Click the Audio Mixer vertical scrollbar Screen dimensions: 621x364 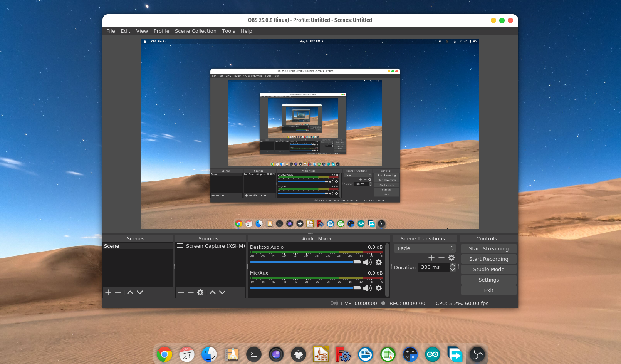click(387, 270)
